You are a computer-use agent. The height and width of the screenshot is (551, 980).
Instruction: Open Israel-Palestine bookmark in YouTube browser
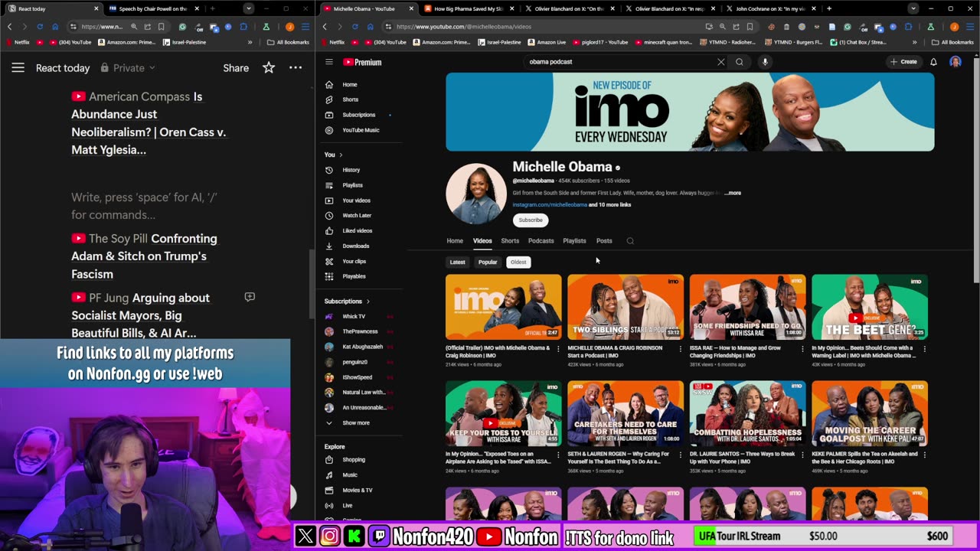click(500, 42)
